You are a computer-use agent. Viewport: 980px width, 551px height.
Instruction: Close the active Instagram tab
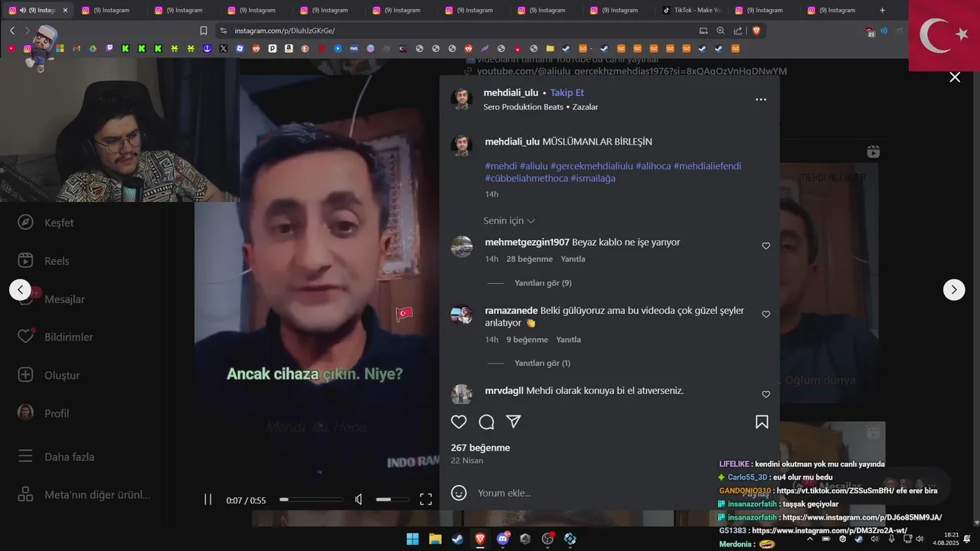point(65,10)
